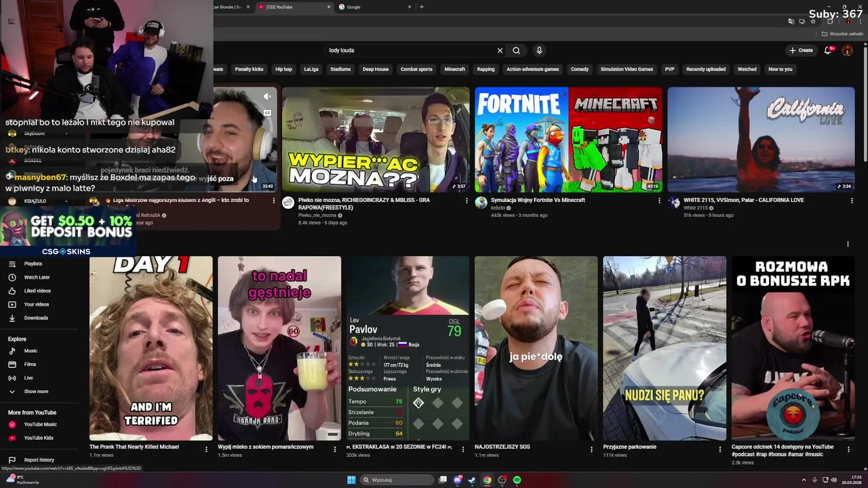
Task: Click the Windows Start button
Action: point(351,480)
